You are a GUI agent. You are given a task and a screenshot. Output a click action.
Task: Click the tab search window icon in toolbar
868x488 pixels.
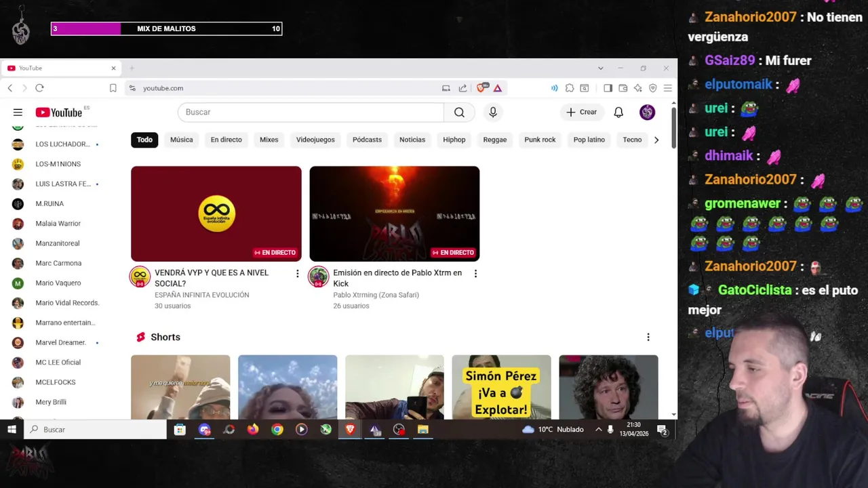pos(584,88)
